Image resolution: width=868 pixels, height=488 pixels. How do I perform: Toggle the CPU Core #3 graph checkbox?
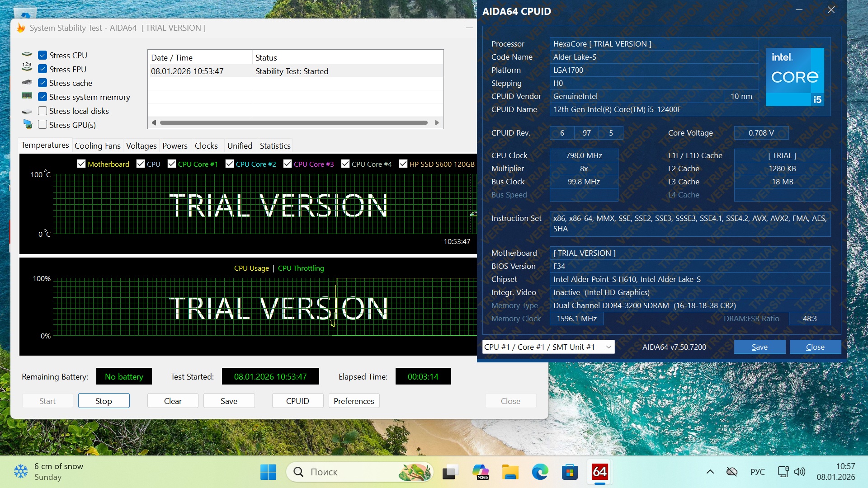click(x=288, y=164)
